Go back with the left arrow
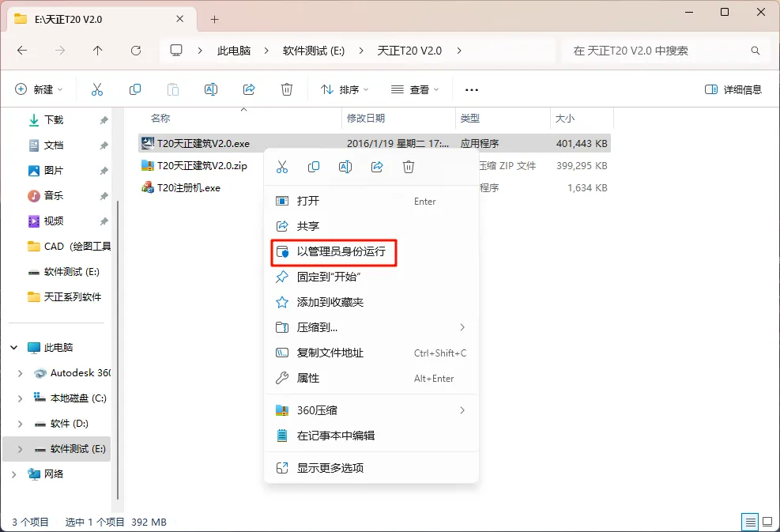Image resolution: width=780 pixels, height=532 pixels. point(22,51)
